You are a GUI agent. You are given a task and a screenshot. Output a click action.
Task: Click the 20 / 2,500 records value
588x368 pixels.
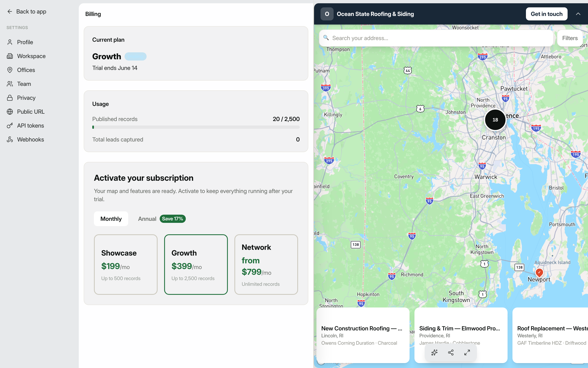point(286,119)
